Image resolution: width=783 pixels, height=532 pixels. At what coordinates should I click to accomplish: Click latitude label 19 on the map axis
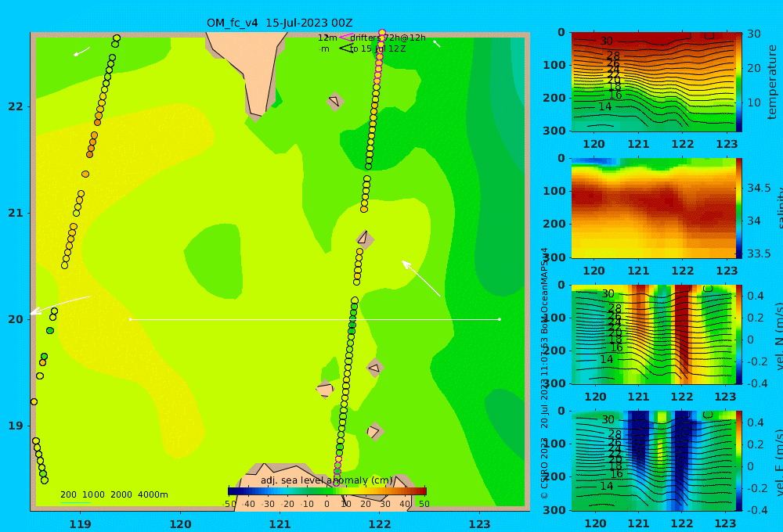click(16, 426)
